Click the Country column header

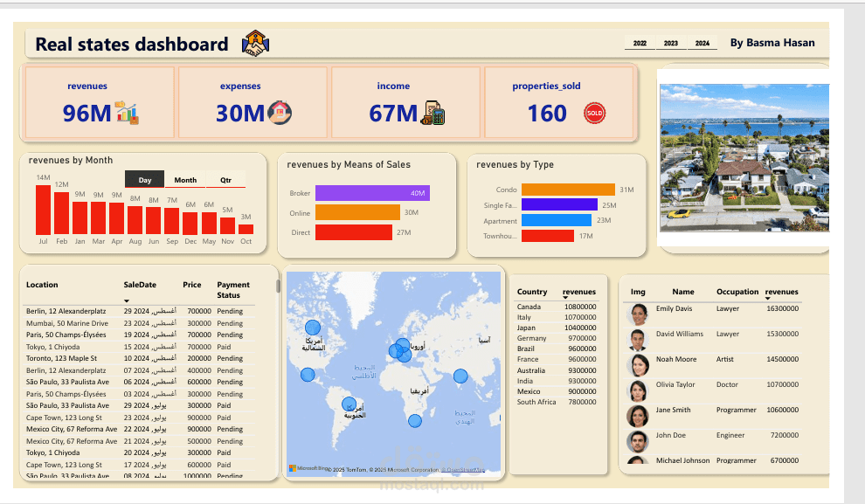click(532, 292)
